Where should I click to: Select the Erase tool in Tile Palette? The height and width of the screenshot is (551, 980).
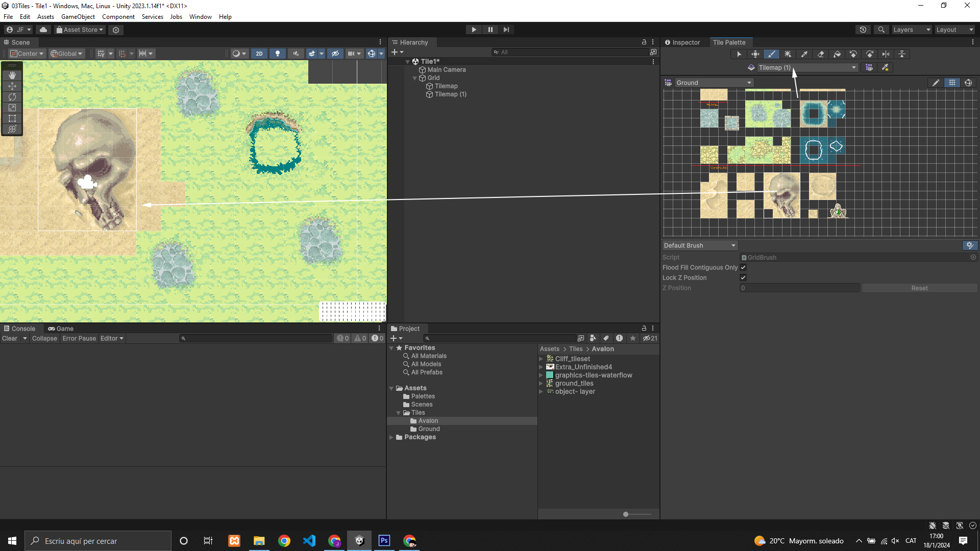click(x=821, y=54)
